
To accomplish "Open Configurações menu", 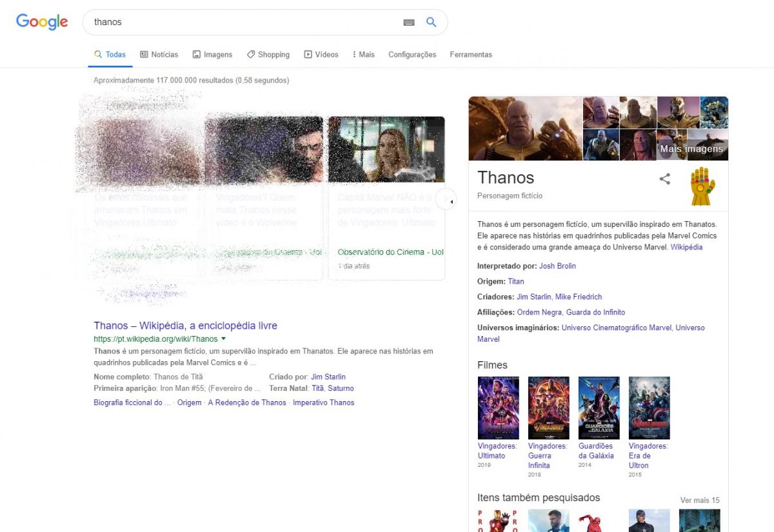I will point(412,55).
